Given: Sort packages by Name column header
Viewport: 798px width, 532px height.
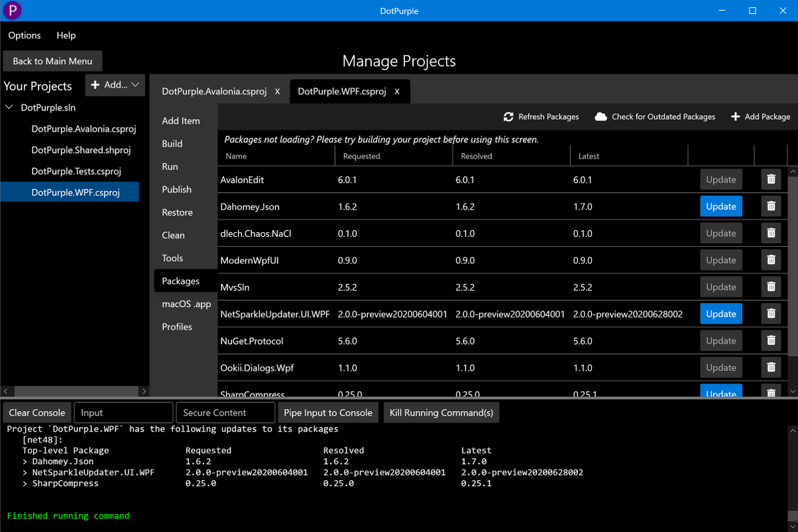Looking at the screenshot, I should (277, 156).
